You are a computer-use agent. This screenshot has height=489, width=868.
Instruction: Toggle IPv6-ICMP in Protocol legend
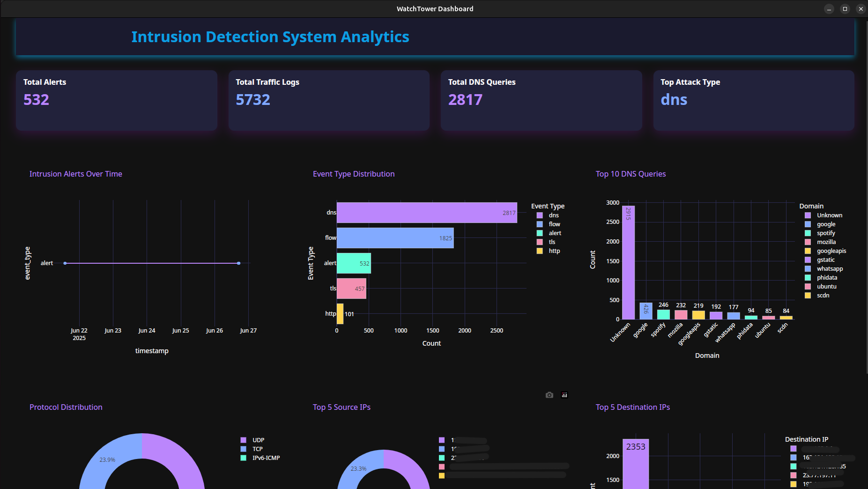[260, 458]
